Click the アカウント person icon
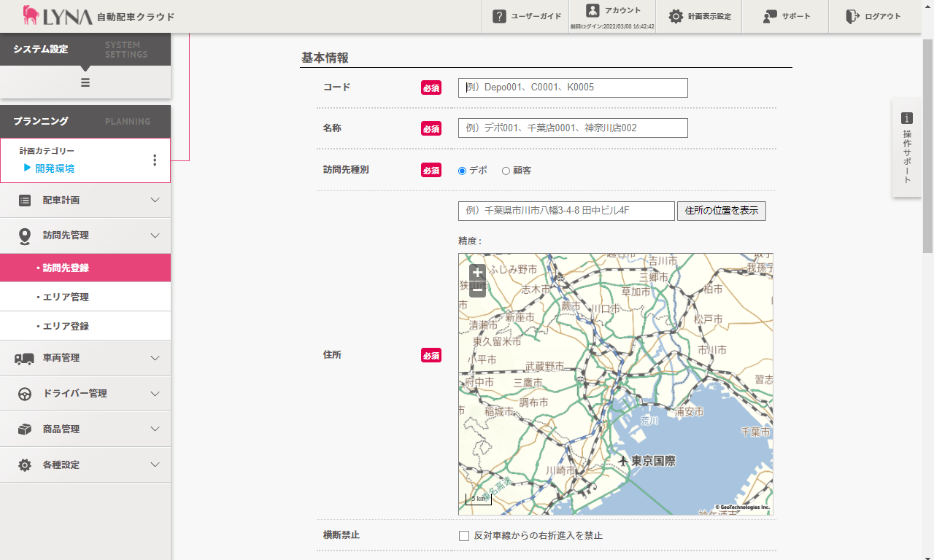The width and height of the screenshot is (934, 560). click(593, 10)
